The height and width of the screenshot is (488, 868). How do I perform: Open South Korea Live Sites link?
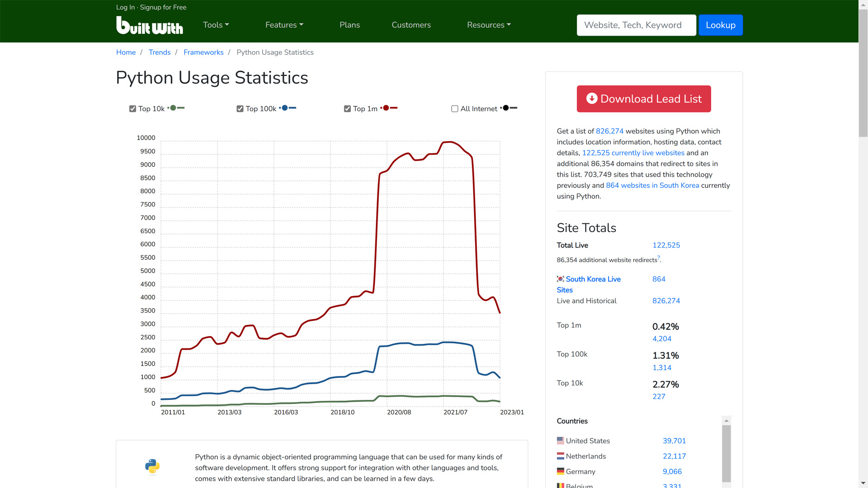click(589, 284)
